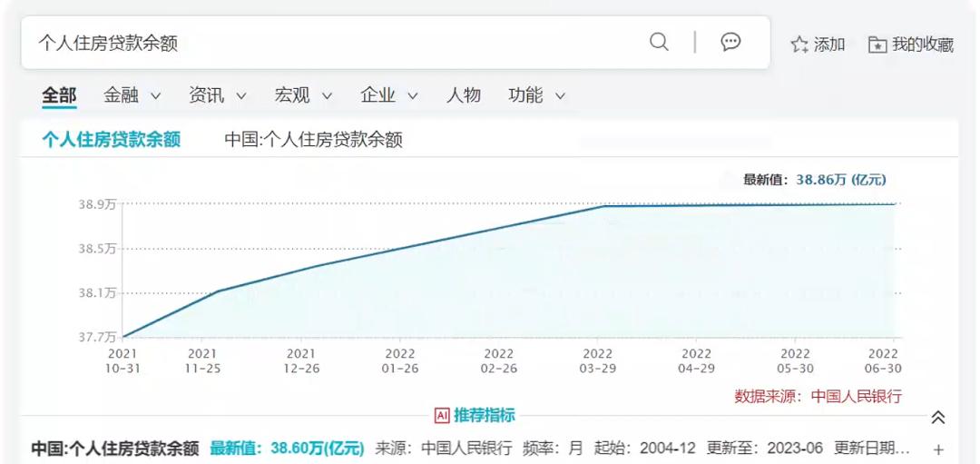The height and width of the screenshot is (464, 980).
Task: Click 起始: 2004-12 in indicator row
Action: point(645,449)
